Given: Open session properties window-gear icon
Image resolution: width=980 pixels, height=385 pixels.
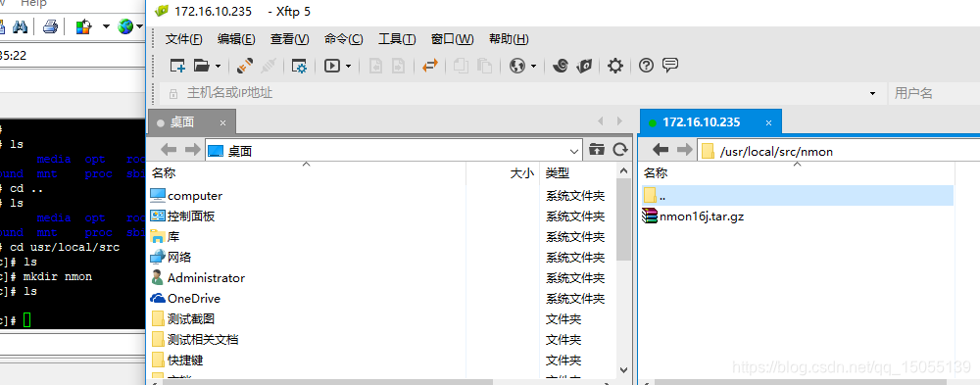Looking at the screenshot, I should (299, 66).
